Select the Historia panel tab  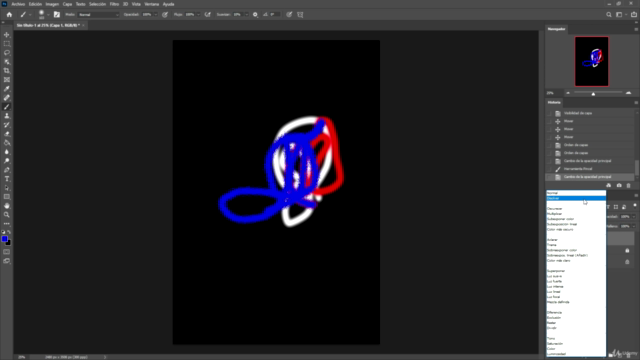[554, 102]
